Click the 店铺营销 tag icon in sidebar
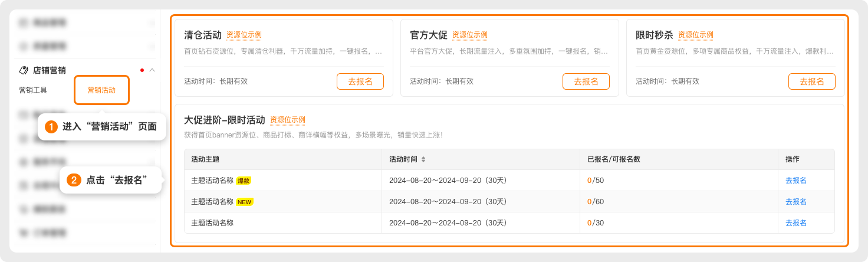 pyautogui.click(x=24, y=70)
